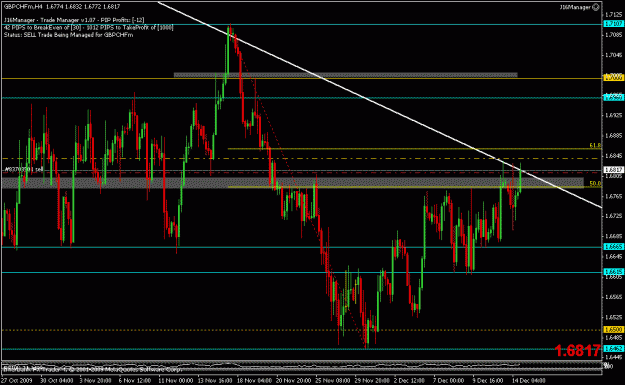The width and height of the screenshot is (625, 385).
Task: Click the 11 Nov 00:00 time label
Action: (x=175, y=380)
